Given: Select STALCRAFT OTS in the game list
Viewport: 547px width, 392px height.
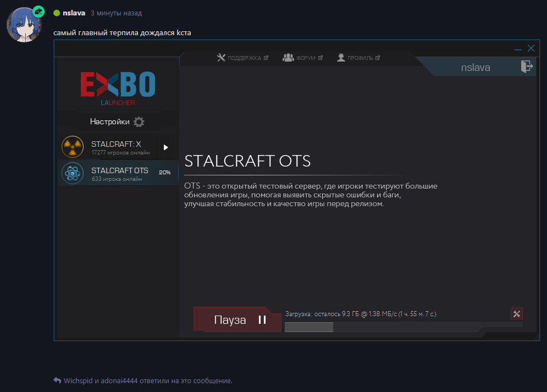Looking at the screenshot, I should coord(118,173).
